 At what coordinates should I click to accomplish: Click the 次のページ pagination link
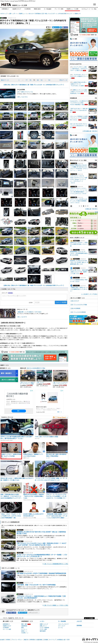63,80
